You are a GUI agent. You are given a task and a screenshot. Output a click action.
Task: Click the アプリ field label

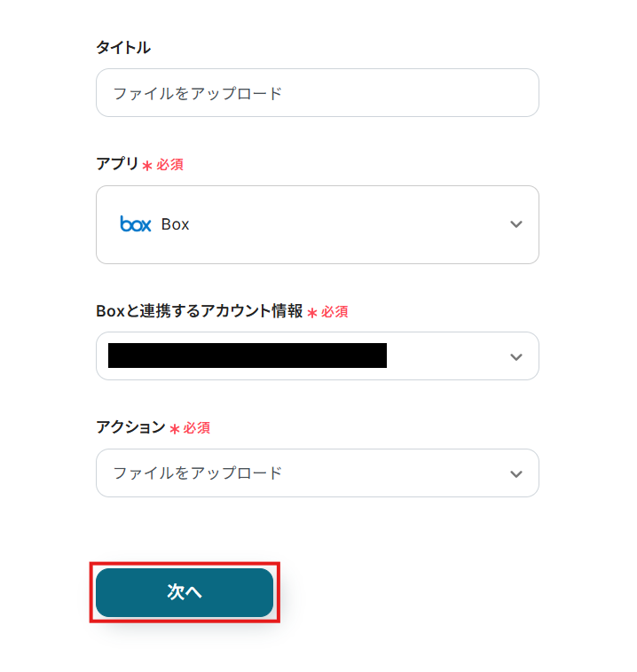point(117,164)
